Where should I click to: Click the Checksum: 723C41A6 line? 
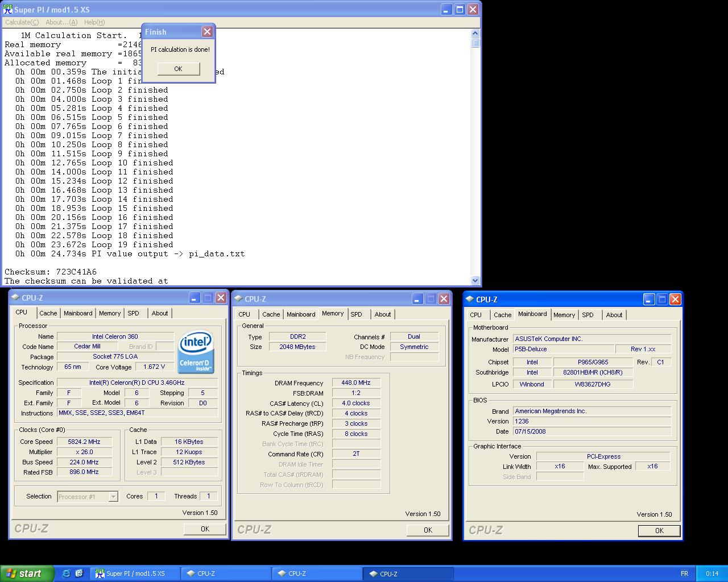point(51,272)
